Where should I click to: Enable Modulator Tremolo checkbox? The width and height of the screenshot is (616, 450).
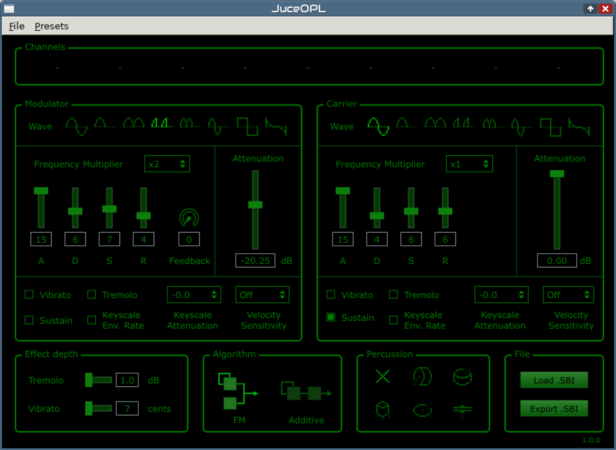(92, 295)
